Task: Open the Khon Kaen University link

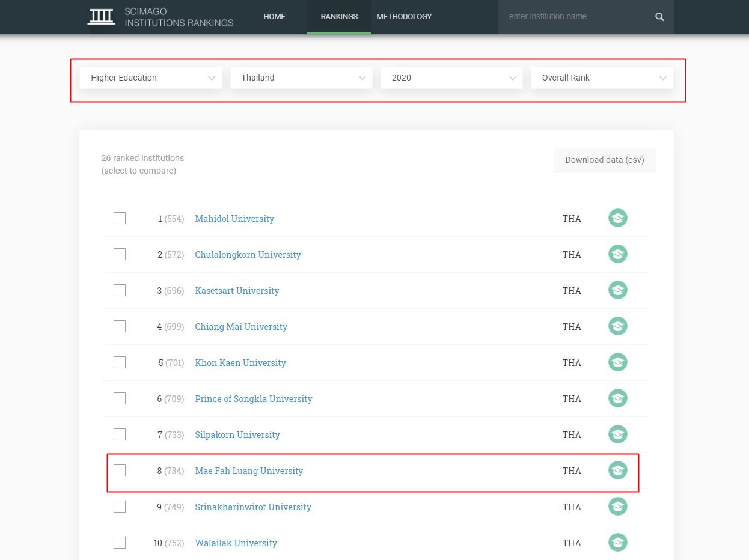Action: pyautogui.click(x=240, y=363)
